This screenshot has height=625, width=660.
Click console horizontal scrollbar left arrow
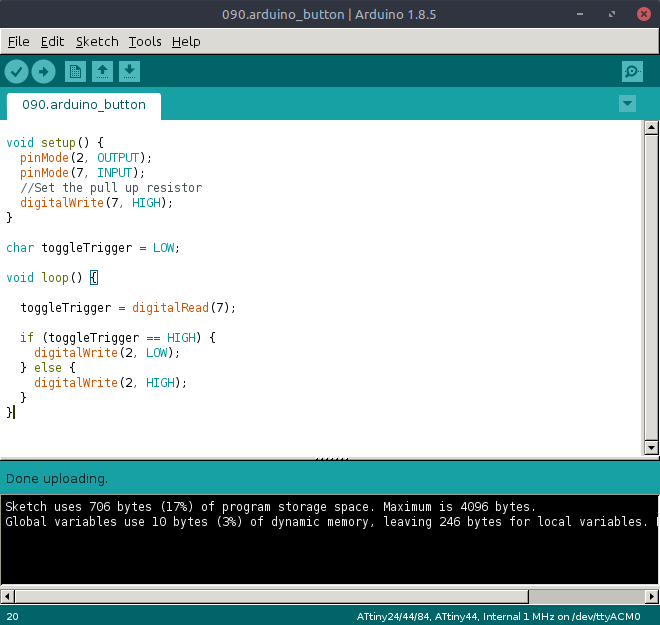[8, 596]
